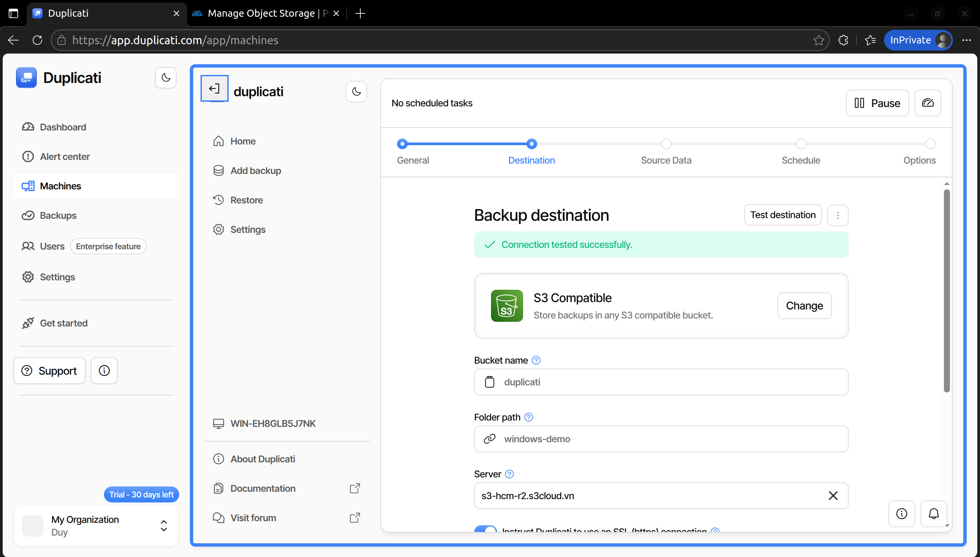Screen dimensions: 980x557
Task: Toggle the SSL (https) connection switch
Action: coord(485,530)
